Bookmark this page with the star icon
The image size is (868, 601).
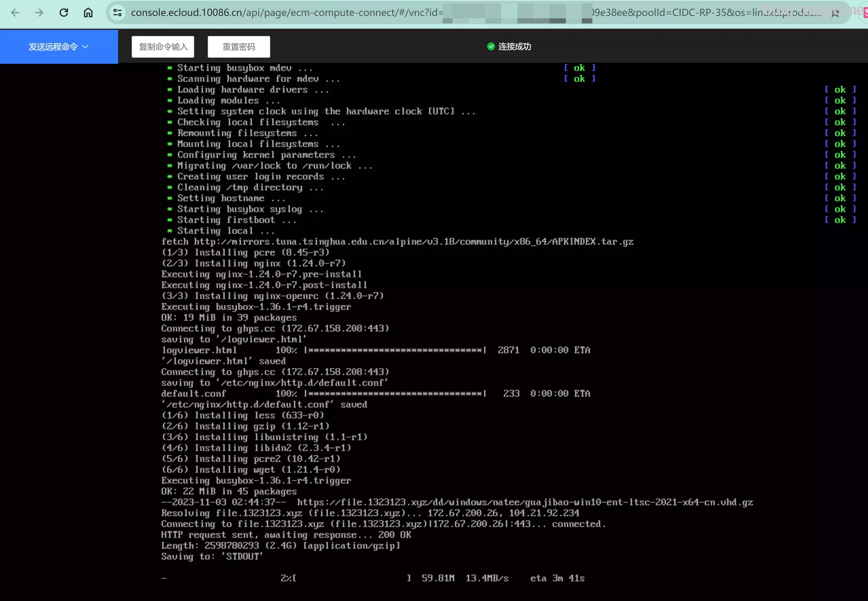click(835, 14)
